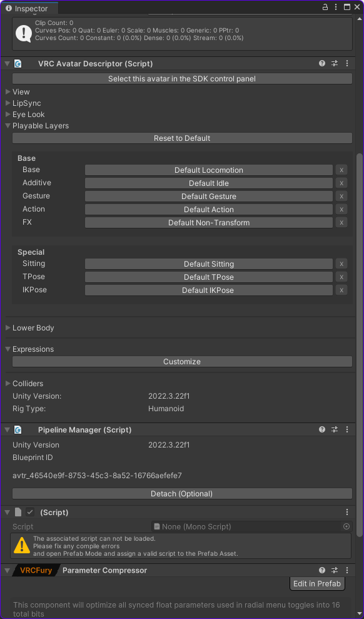Lock the Inspector with the padlock icon
This screenshot has width=364, height=619.
[x=325, y=7]
